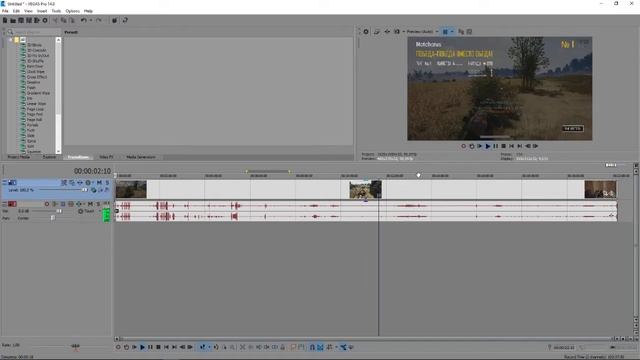Open the What's This help icon
640x360 pixels.
click(x=125, y=20)
